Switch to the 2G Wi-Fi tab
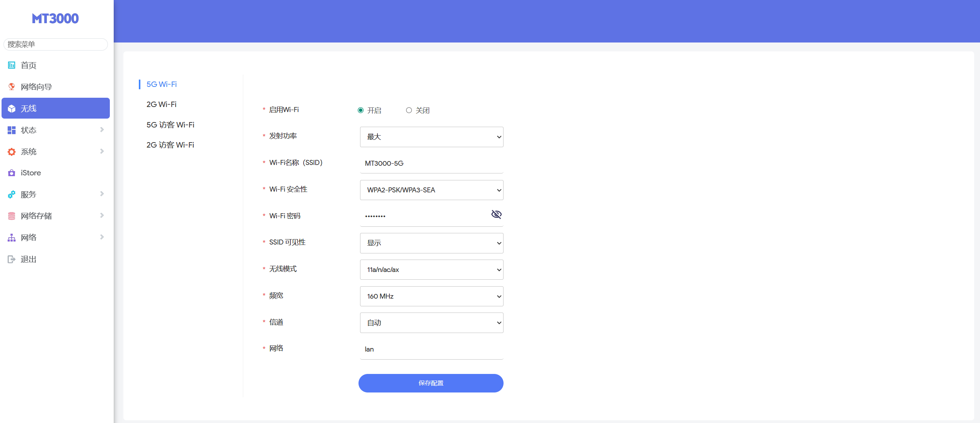Viewport: 980px width, 423px height. tap(161, 104)
